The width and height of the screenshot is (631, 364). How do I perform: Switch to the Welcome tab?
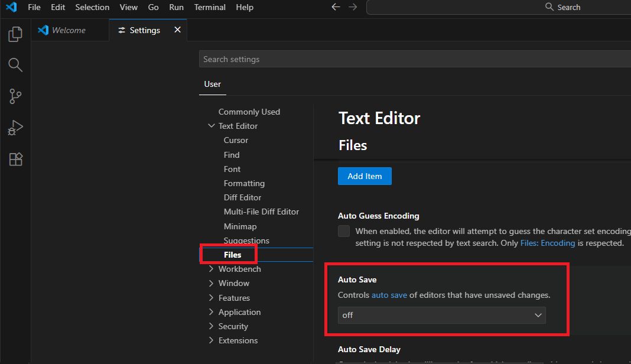[x=69, y=30]
